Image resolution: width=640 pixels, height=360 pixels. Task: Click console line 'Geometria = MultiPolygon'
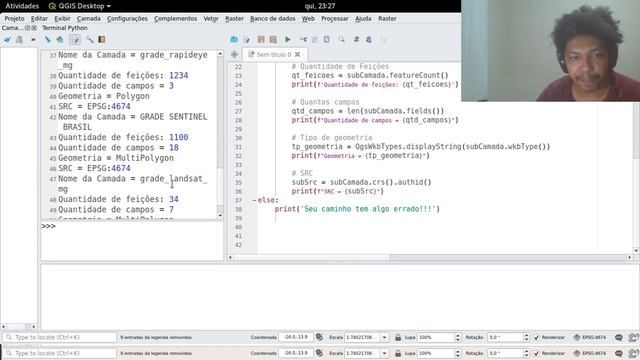(x=116, y=158)
